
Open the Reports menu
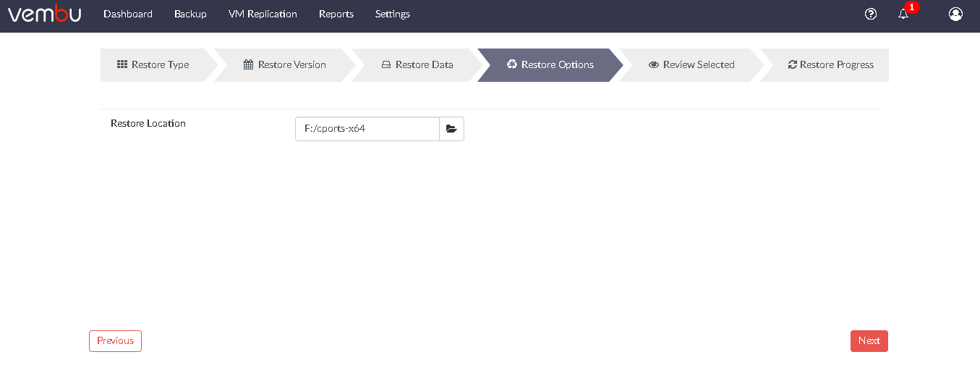[336, 14]
